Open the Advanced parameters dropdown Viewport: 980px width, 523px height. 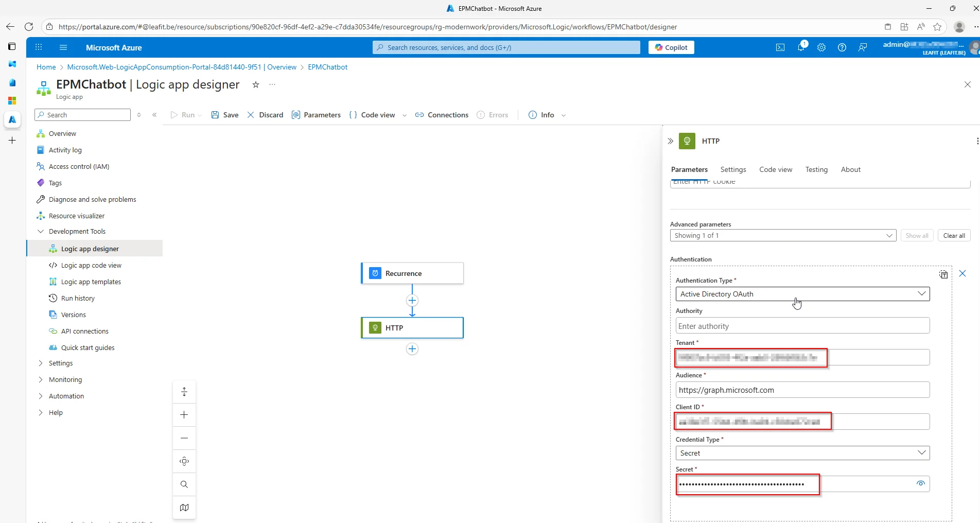pyautogui.click(x=783, y=235)
